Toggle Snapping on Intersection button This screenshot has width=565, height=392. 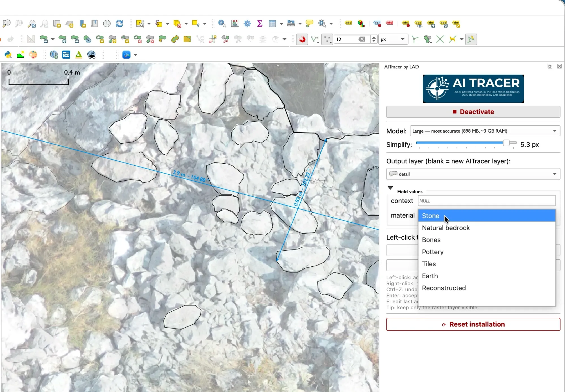tap(440, 39)
